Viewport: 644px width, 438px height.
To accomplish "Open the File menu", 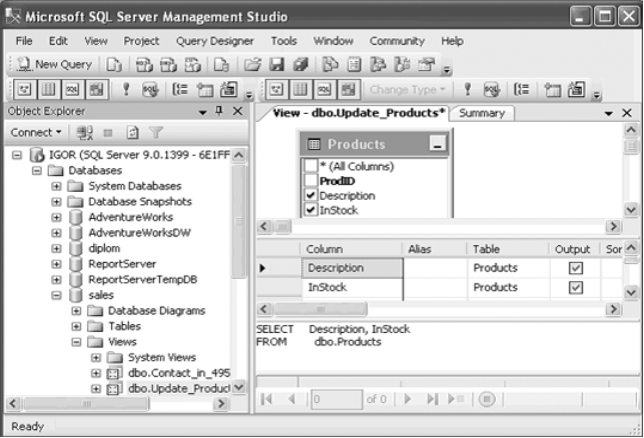I will pyautogui.click(x=24, y=41).
